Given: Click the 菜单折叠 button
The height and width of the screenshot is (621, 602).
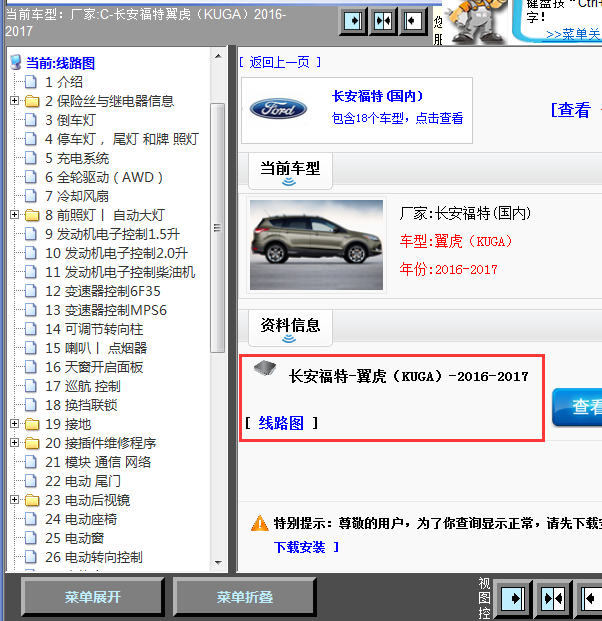Looking at the screenshot, I should tap(244, 597).
